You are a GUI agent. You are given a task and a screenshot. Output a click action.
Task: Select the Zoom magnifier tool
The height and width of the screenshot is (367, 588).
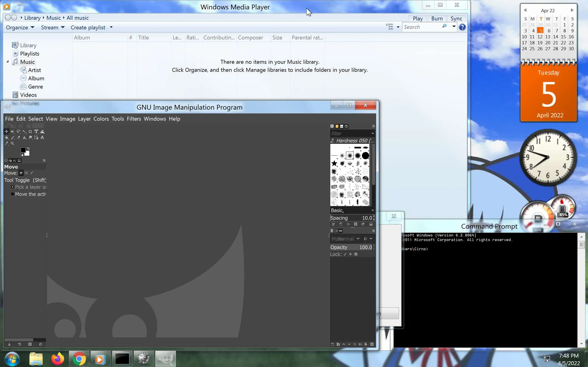(x=12, y=143)
